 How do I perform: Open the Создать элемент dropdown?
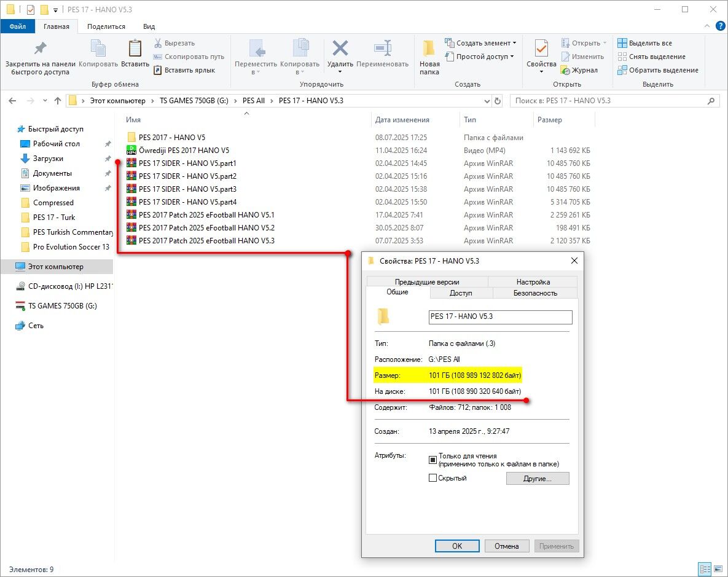[x=480, y=43]
